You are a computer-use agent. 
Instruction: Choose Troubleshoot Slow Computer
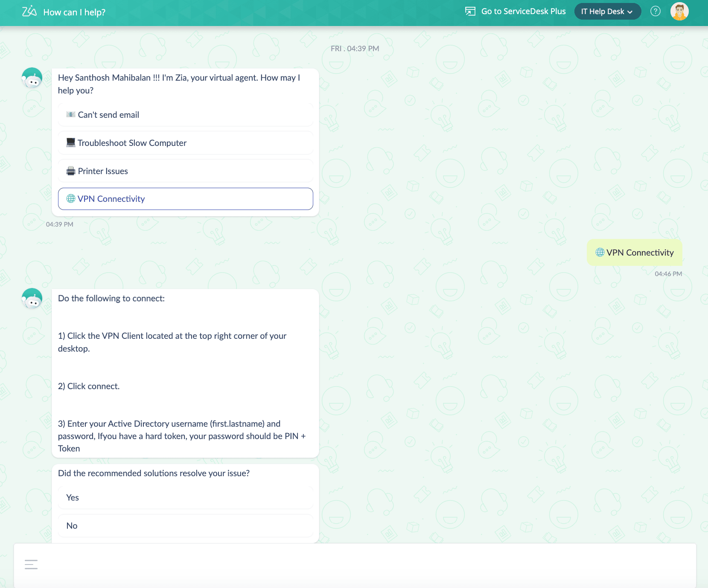(x=185, y=143)
